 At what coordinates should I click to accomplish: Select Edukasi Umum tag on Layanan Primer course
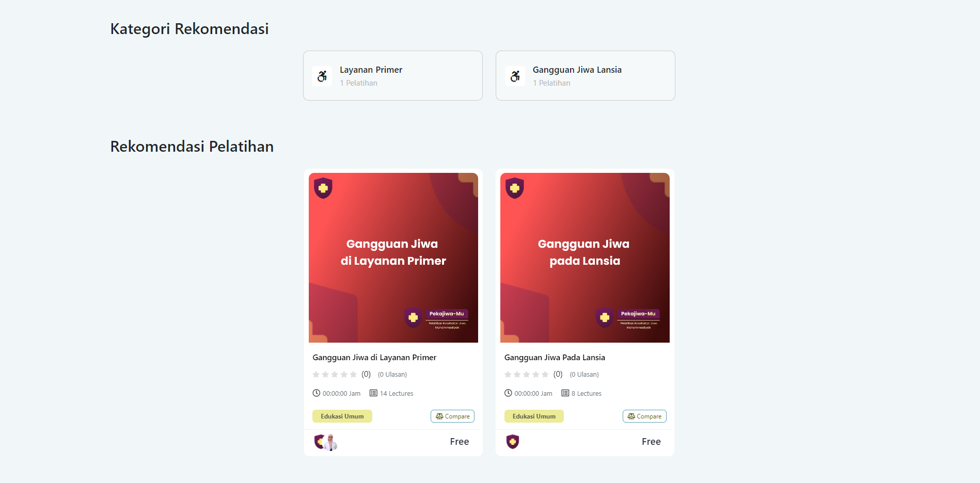[342, 416]
